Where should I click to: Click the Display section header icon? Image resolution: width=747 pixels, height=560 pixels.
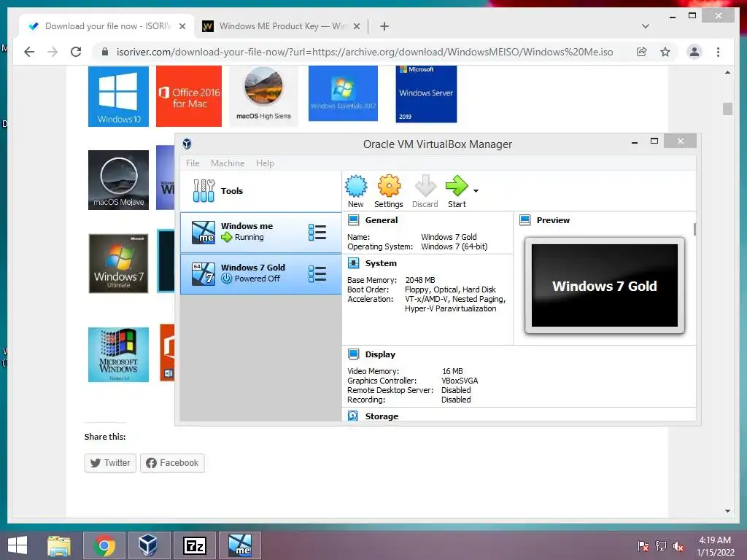click(354, 354)
